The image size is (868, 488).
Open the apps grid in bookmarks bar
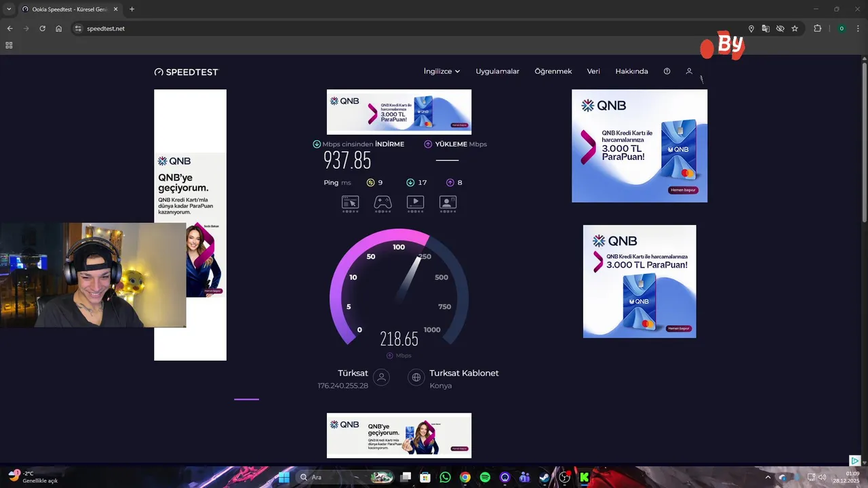tap(9, 45)
